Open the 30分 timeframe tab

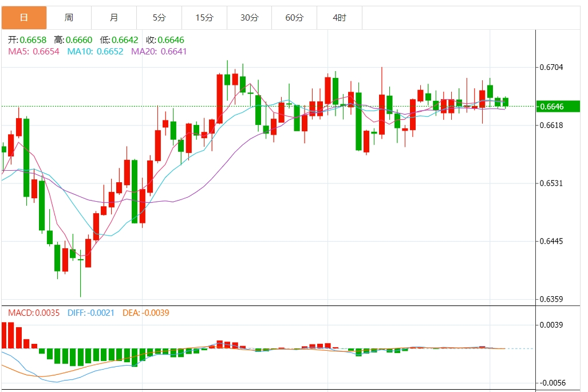[249, 18]
